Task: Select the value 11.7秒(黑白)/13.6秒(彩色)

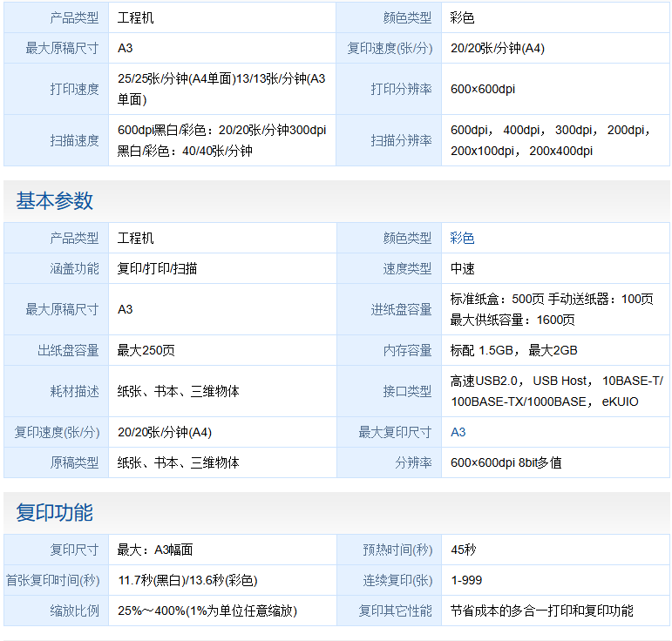Action: (187, 581)
